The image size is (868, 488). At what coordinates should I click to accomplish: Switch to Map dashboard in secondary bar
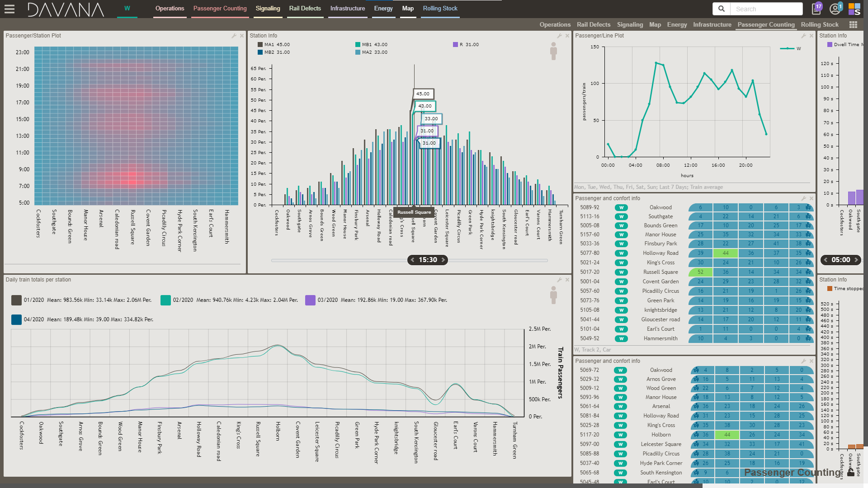coord(655,25)
